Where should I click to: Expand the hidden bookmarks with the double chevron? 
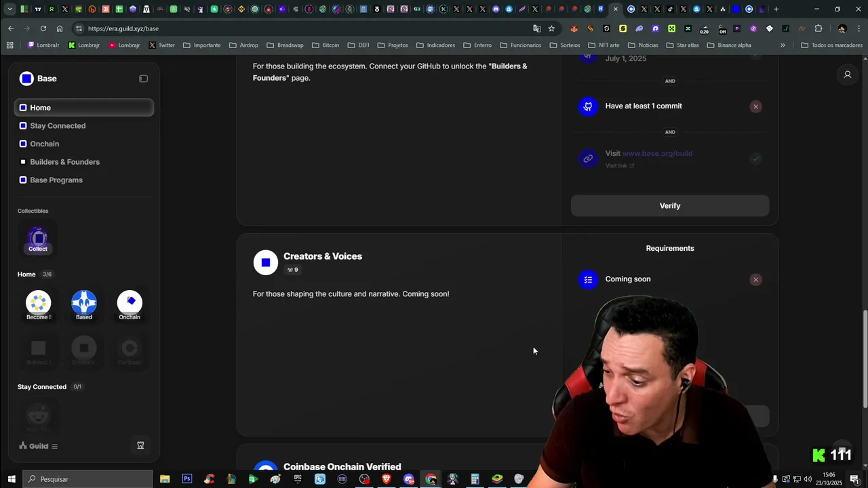click(783, 45)
